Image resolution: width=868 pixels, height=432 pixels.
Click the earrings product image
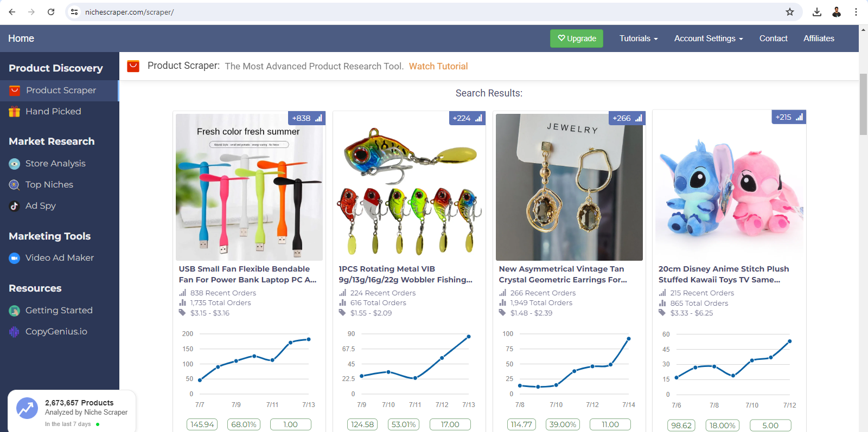(569, 187)
